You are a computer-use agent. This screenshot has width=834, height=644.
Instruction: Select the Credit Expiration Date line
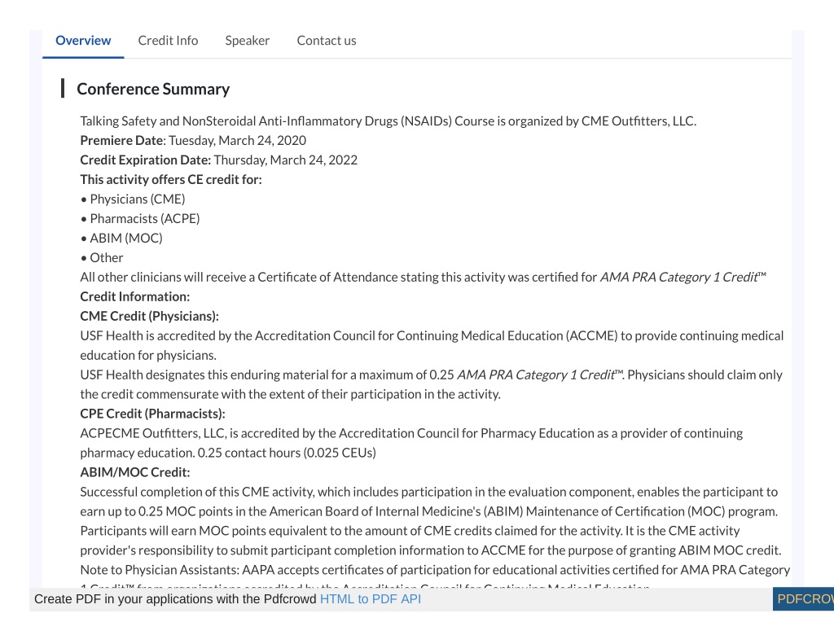(218, 160)
